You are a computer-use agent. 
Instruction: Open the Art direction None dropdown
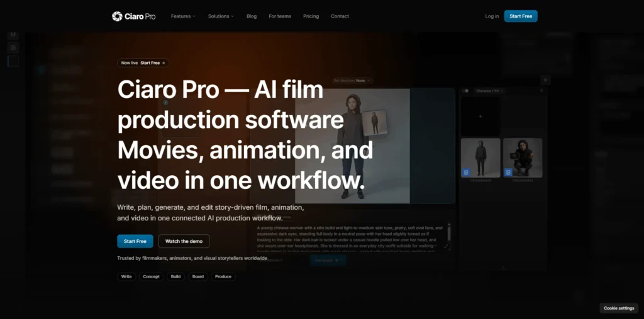click(x=352, y=80)
